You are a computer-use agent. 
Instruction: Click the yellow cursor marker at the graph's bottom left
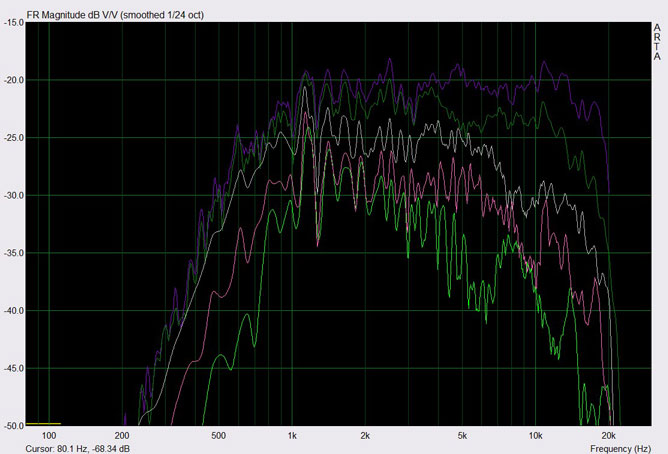point(43,424)
